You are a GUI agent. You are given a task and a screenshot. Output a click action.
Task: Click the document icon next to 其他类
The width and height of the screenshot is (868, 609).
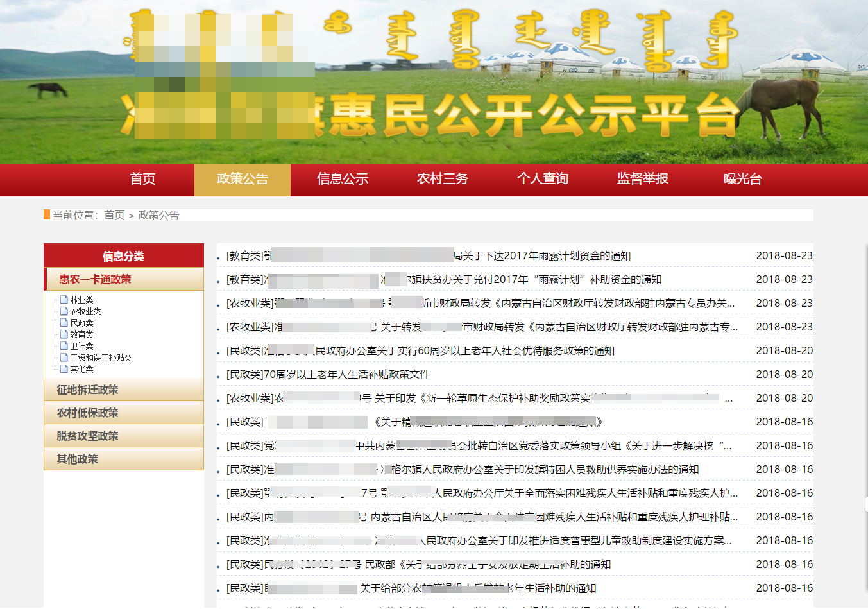click(64, 369)
